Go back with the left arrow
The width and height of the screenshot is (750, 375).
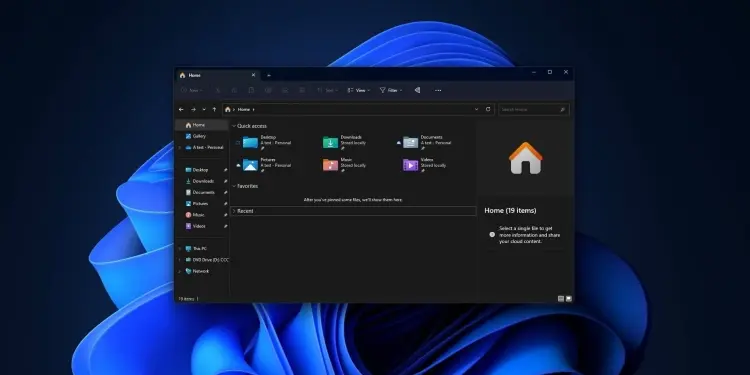(x=181, y=110)
